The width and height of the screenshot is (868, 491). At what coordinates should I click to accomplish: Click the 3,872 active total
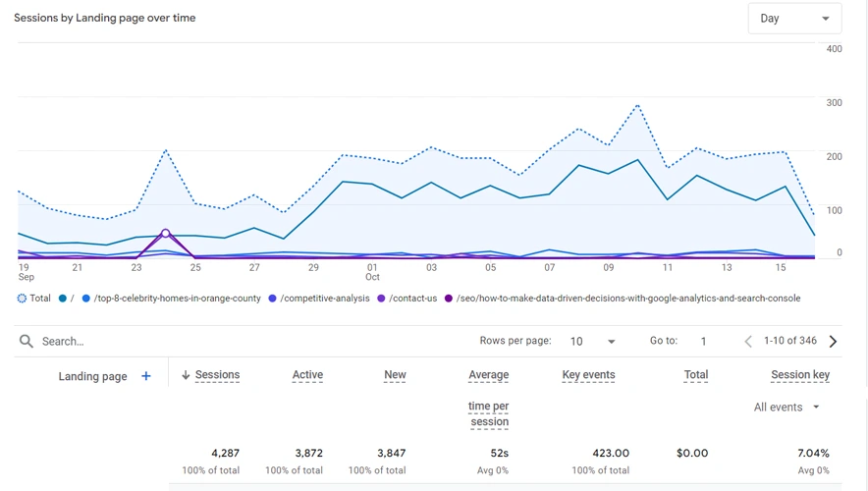(308, 453)
